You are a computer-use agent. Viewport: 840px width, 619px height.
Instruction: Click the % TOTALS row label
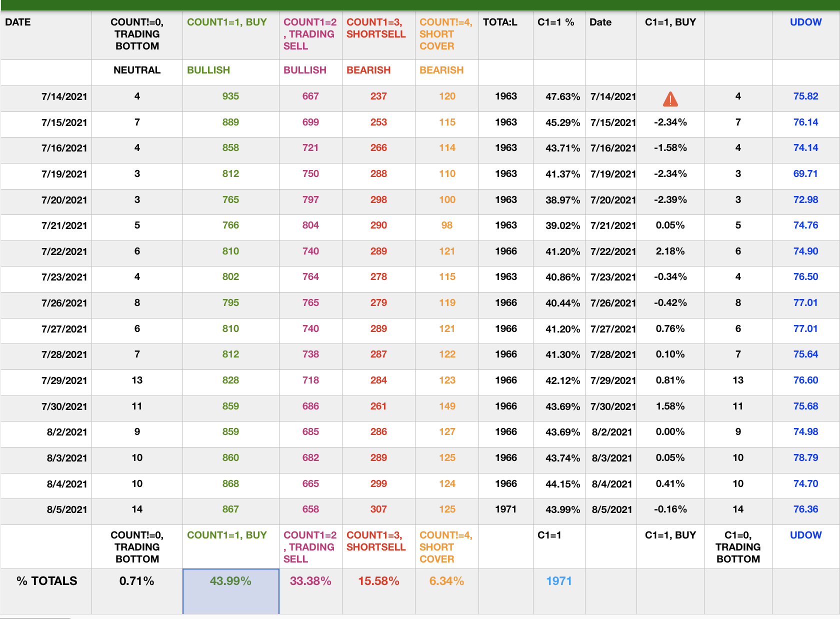[x=46, y=581]
